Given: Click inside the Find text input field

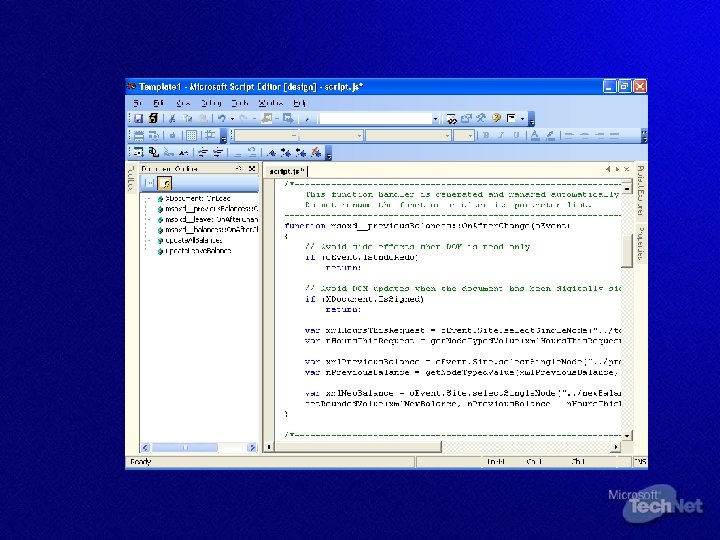Looking at the screenshot, I should [376, 119].
